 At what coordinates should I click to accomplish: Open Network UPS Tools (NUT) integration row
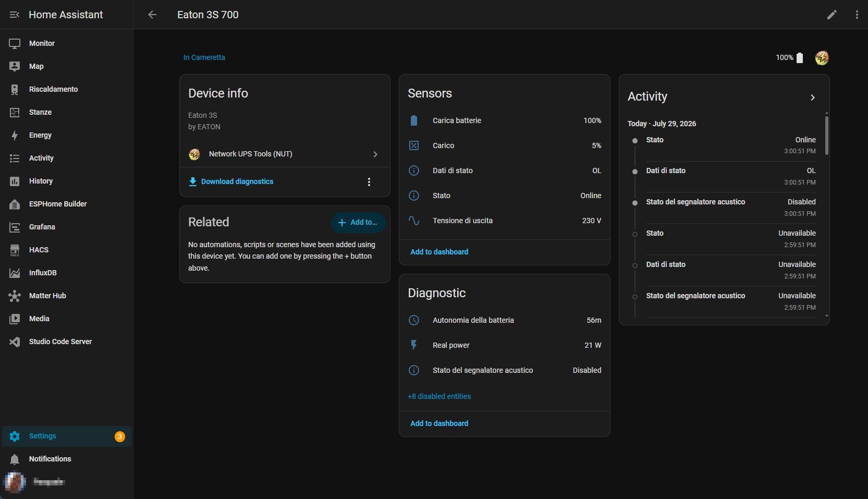tap(285, 154)
